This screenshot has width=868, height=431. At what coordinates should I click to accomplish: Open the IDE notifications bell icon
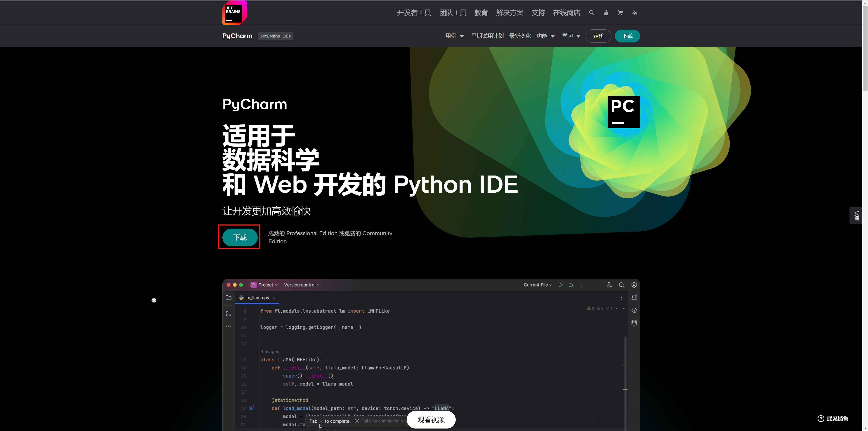(x=634, y=298)
